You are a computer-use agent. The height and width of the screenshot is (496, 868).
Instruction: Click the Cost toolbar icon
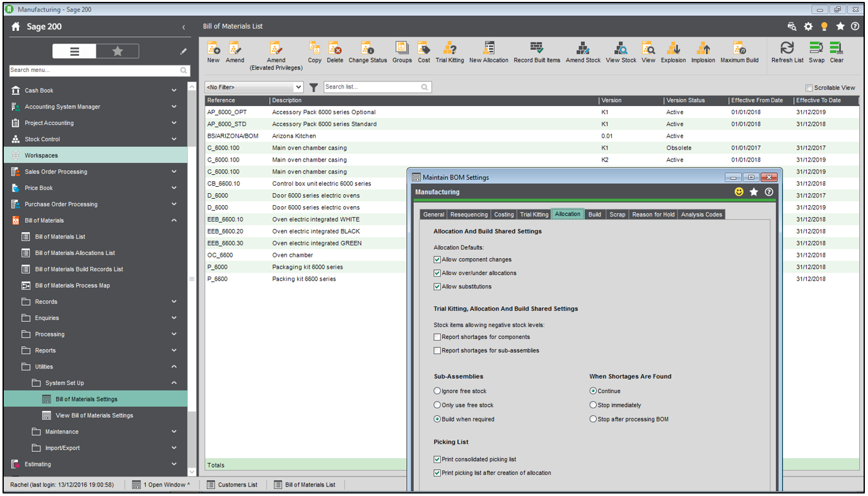point(424,49)
